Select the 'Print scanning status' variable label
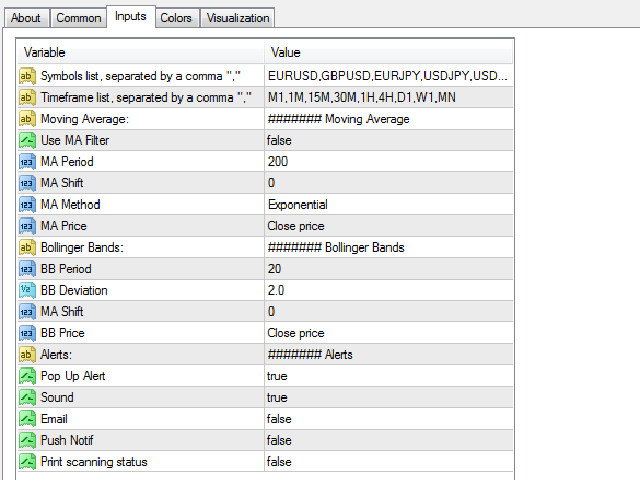 click(94, 462)
